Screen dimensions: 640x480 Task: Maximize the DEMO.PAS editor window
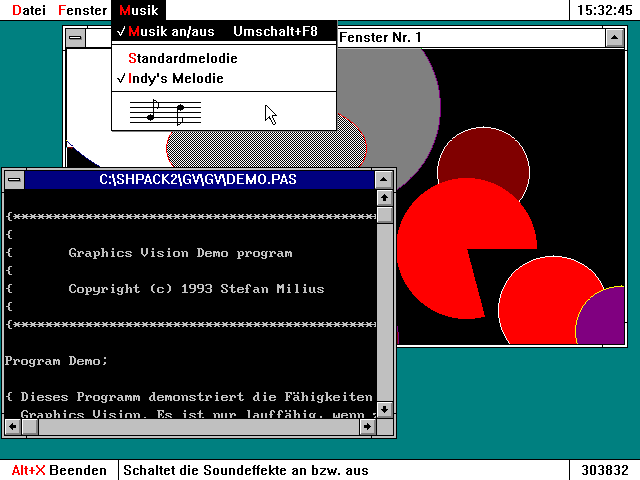(x=384, y=180)
